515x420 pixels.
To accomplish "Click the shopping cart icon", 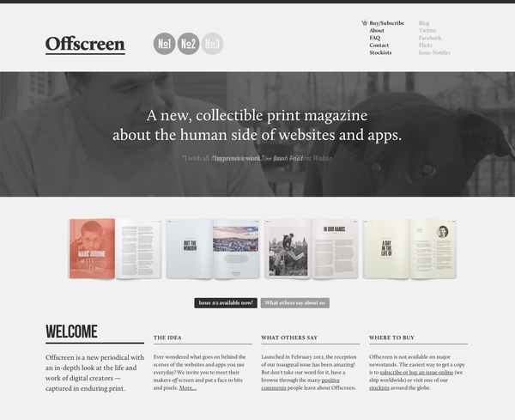I will coord(364,23).
